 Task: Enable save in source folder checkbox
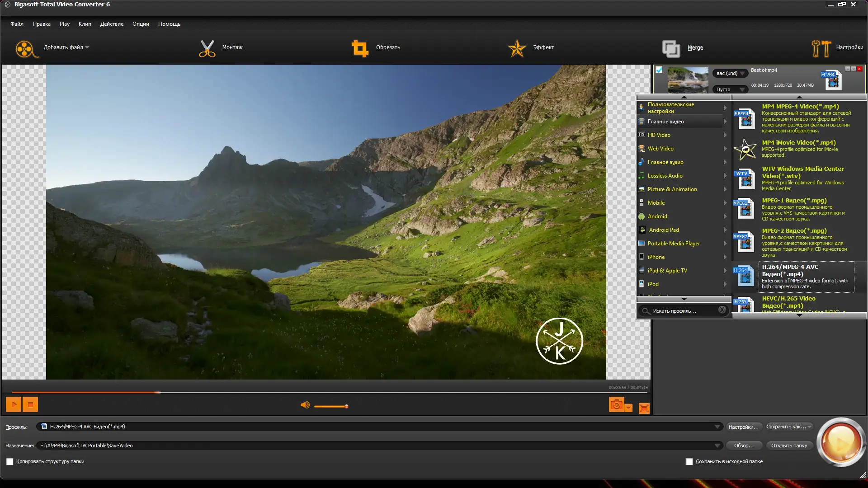689,461
